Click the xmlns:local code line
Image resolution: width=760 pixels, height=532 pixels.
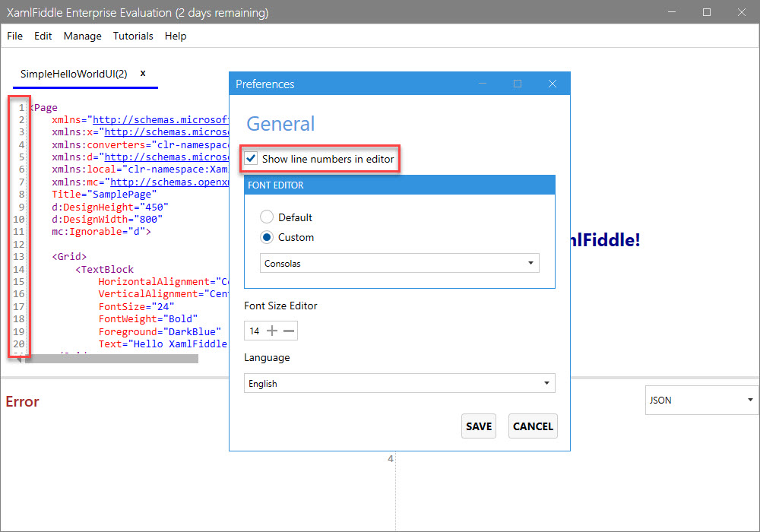[x=140, y=169]
